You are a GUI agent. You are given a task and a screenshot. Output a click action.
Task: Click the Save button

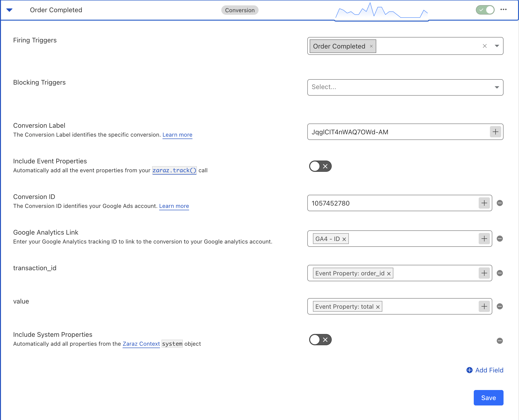coord(488,398)
